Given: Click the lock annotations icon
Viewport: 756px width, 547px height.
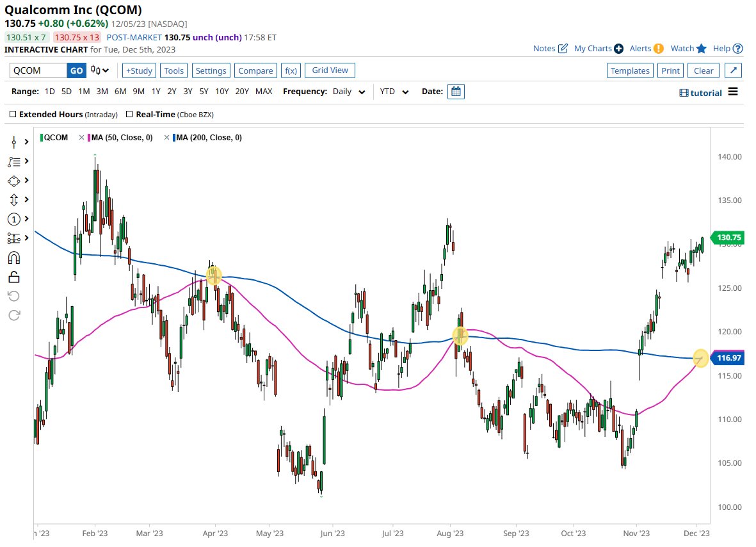Looking at the screenshot, I should (14, 277).
